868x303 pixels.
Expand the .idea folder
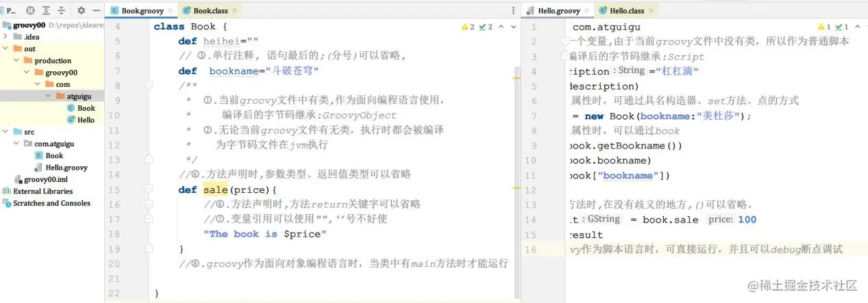tap(6, 37)
